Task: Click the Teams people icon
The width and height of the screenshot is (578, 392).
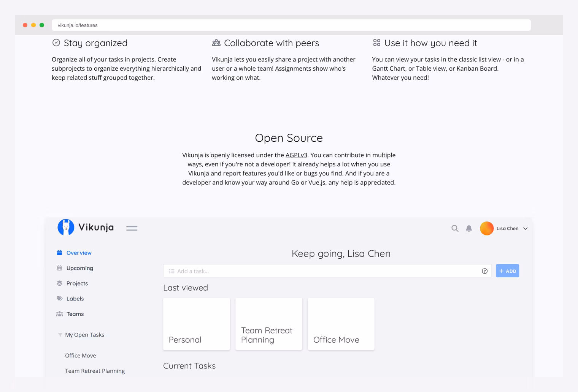Action: pos(60,314)
